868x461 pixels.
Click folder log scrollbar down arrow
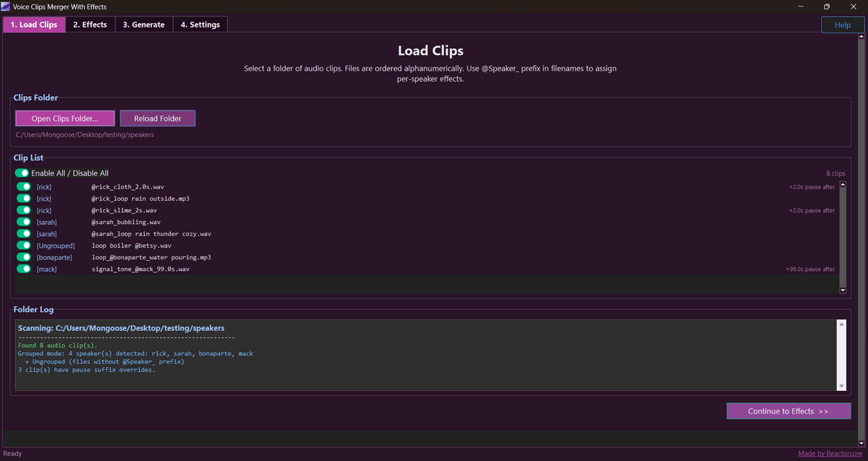[841, 387]
